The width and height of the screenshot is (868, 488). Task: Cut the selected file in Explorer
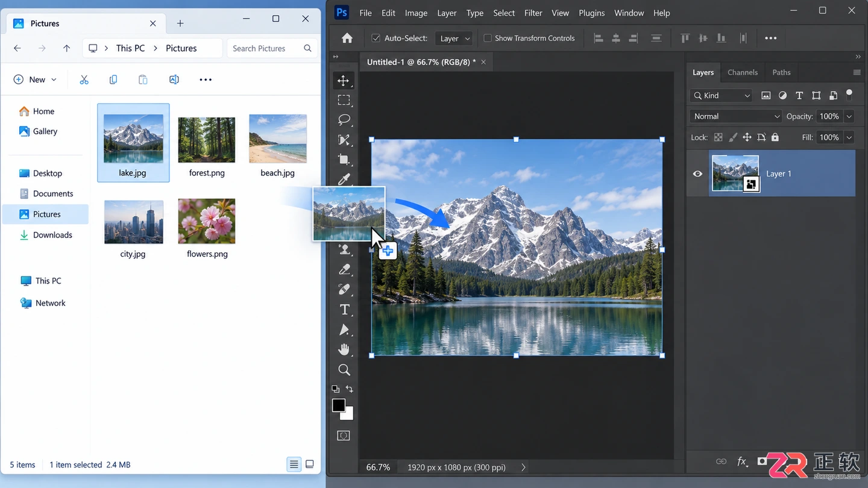click(x=84, y=80)
